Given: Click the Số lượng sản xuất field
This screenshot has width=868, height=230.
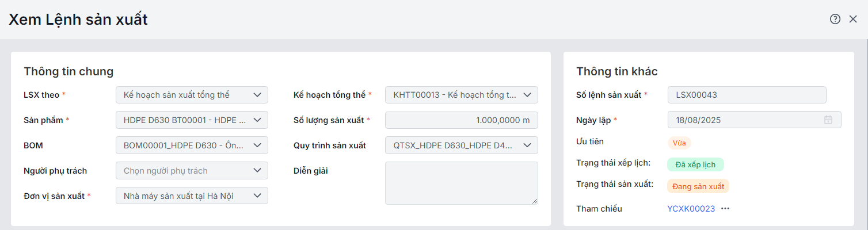Looking at the screenshot, I should click(461, 120).
